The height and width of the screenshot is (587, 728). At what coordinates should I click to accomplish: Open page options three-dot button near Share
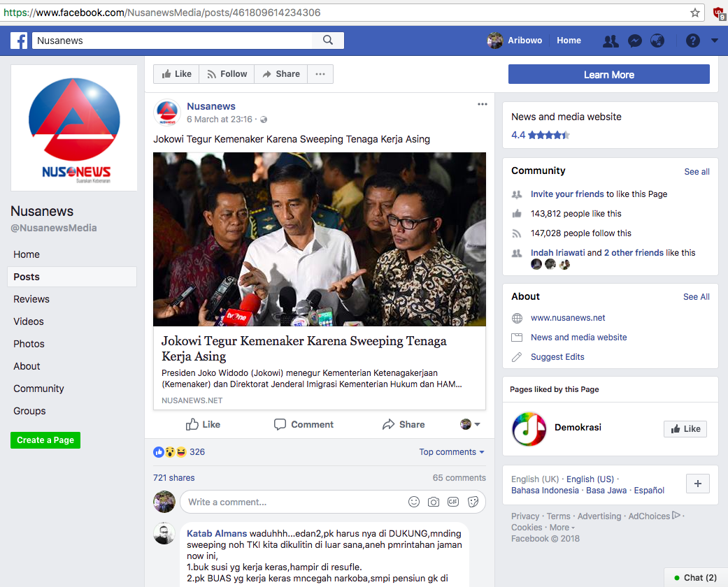[320, 74]
